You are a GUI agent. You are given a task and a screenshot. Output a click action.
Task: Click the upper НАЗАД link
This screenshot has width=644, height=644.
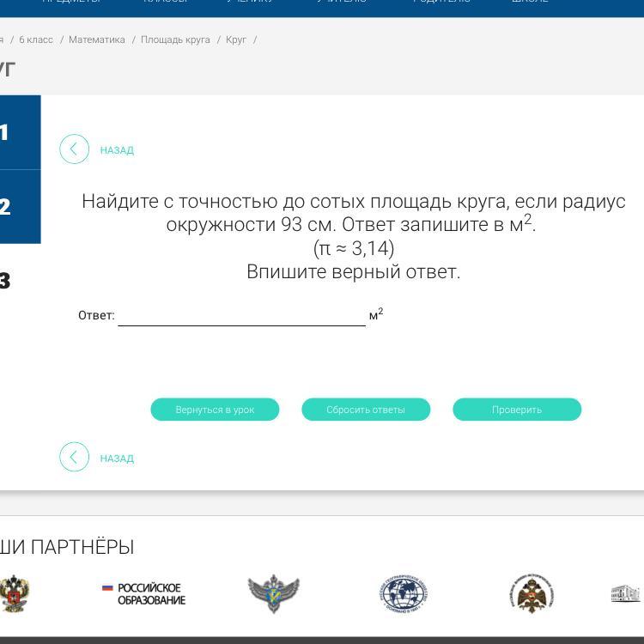pyautogui.click(x=117, y=150)
